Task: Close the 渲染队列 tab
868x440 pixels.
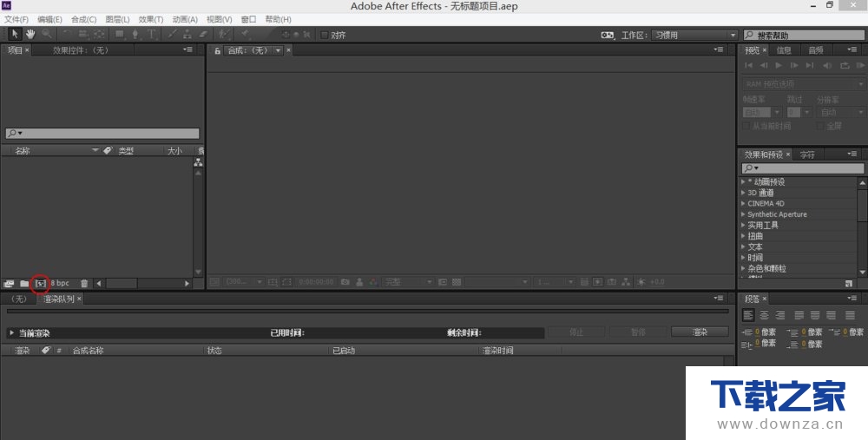Action: pos(79,299)
